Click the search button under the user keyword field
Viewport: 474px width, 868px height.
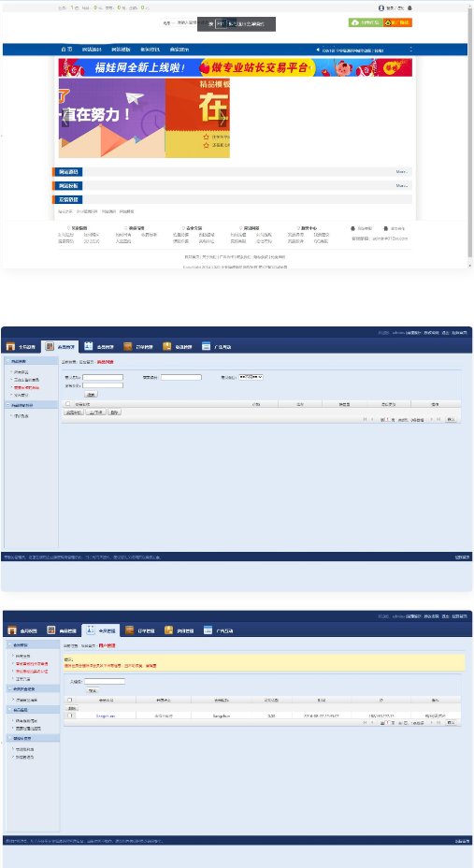(x=93, y=690)
